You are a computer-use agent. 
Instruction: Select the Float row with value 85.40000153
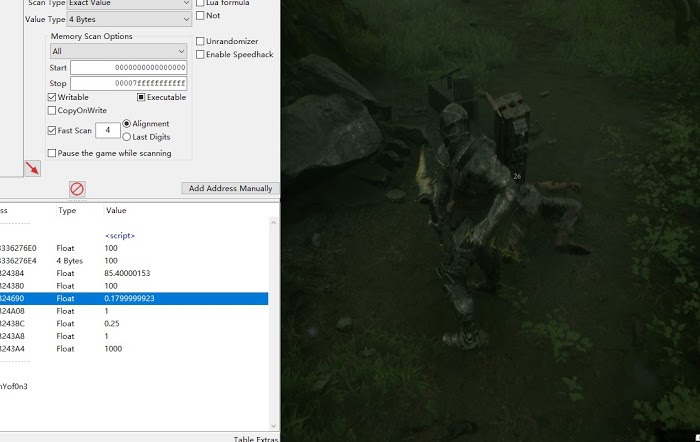(x=134, y=273)
